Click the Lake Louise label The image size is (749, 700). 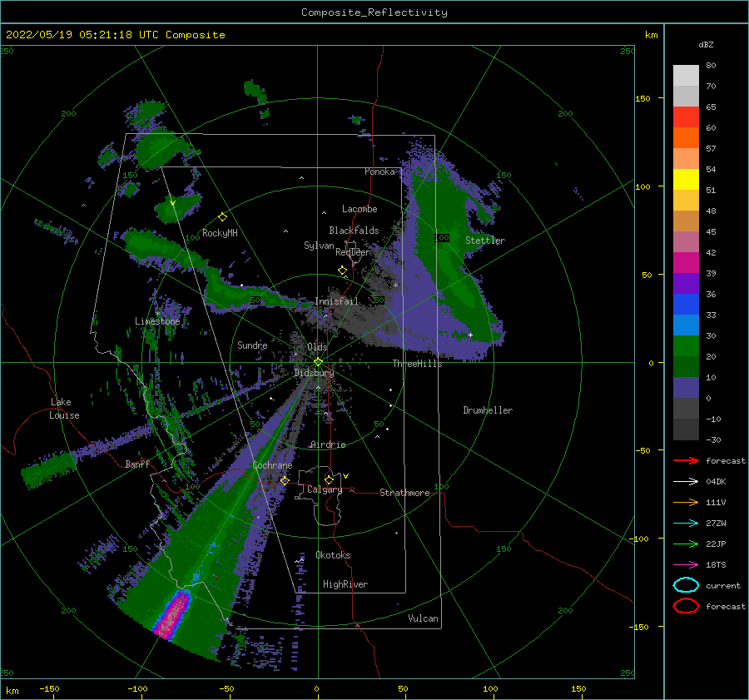[64, 409]
